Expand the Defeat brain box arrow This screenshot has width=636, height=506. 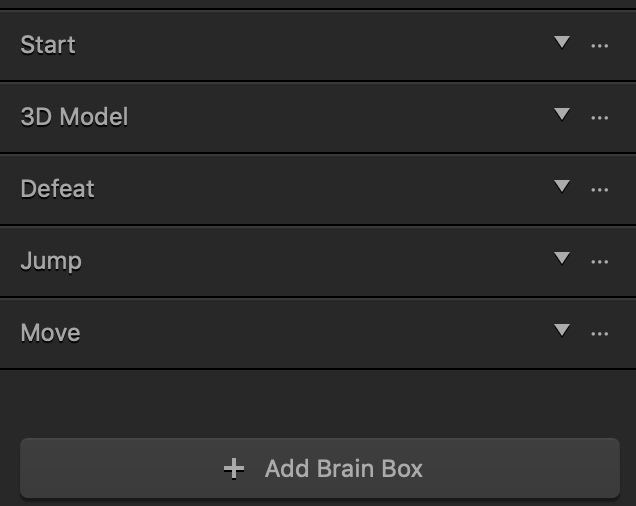pos(562,186)
